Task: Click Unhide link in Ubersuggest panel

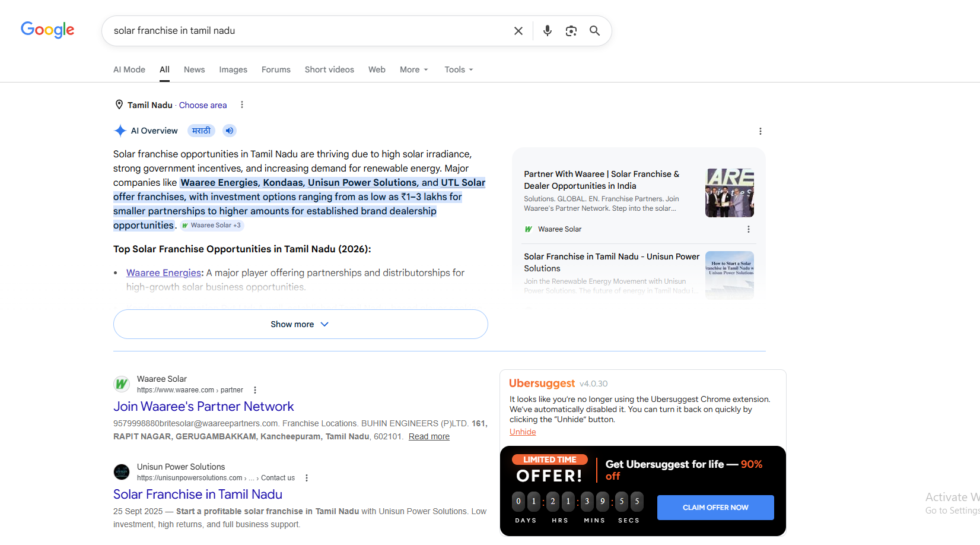Action: [523, 432]
